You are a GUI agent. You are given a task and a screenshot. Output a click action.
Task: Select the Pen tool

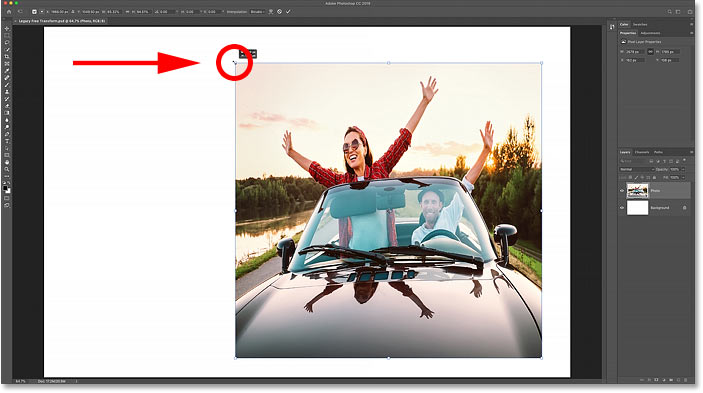coord(7,134)
